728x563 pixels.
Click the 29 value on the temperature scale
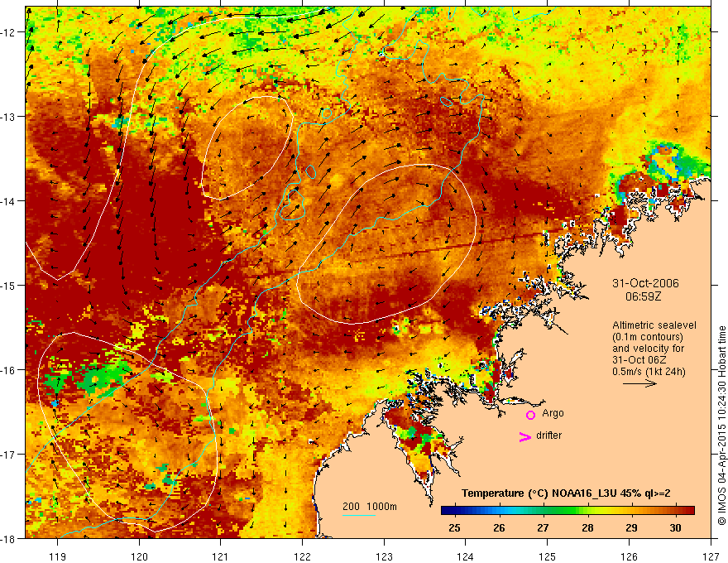pos(631,527)
